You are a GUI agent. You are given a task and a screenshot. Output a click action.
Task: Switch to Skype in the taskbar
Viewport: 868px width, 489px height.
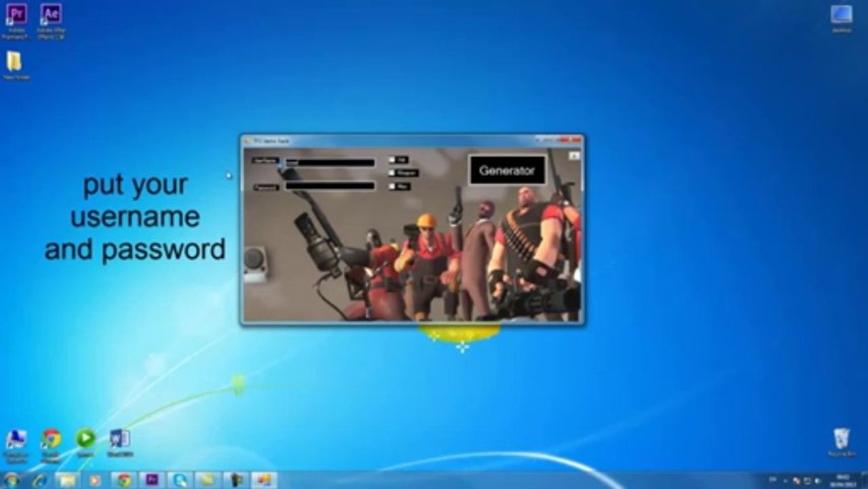coord(180,480)
